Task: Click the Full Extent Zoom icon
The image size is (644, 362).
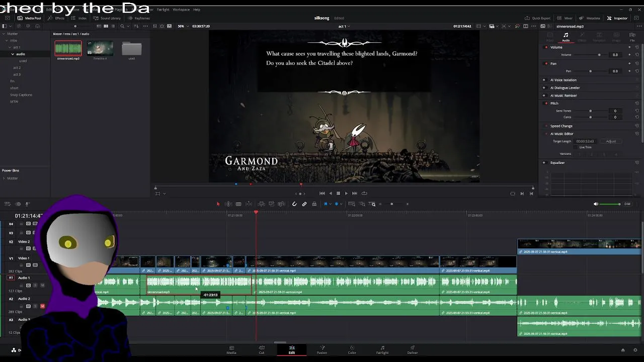Action: pyautogui.click(x=352, y=204)
